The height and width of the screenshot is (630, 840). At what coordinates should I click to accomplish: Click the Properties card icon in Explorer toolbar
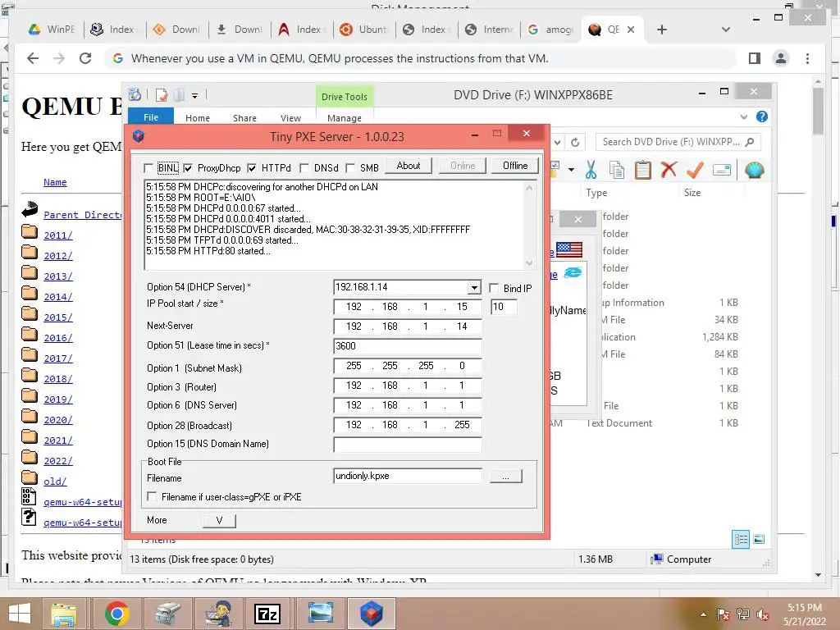(x=722, y=171)
